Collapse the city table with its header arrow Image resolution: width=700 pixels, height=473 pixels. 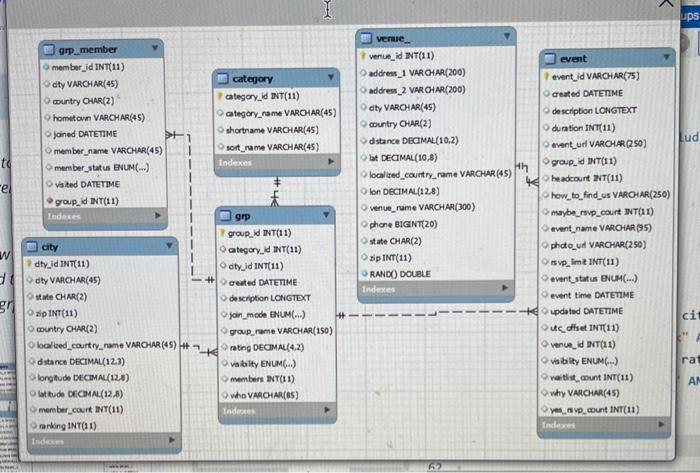point(169,245)
